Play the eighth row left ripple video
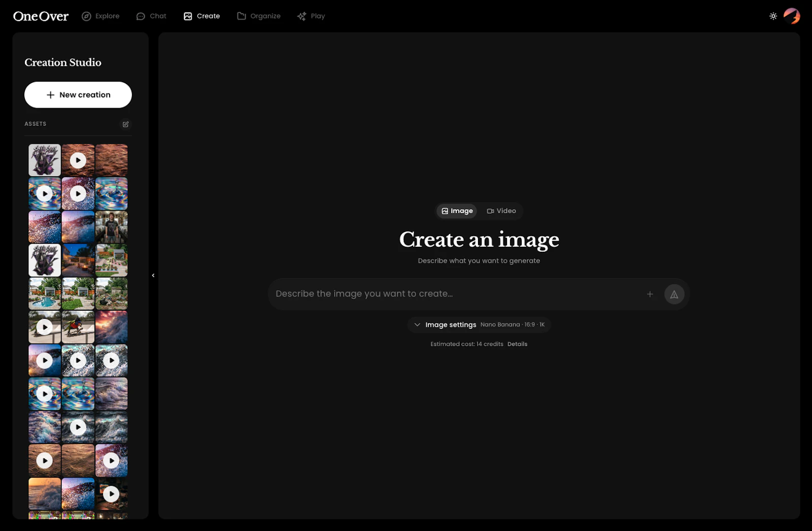Viewport: 812px width, 531px height. click(x=45, y=394)
